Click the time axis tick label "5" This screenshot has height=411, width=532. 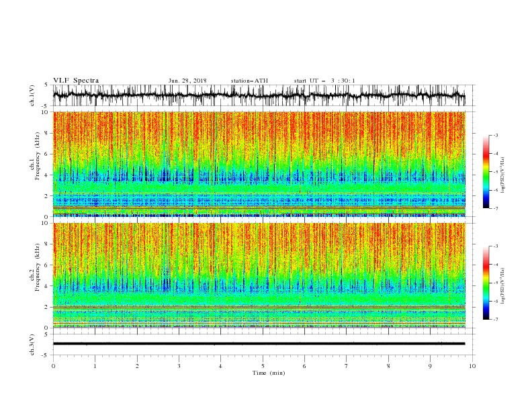pos(263,366)
